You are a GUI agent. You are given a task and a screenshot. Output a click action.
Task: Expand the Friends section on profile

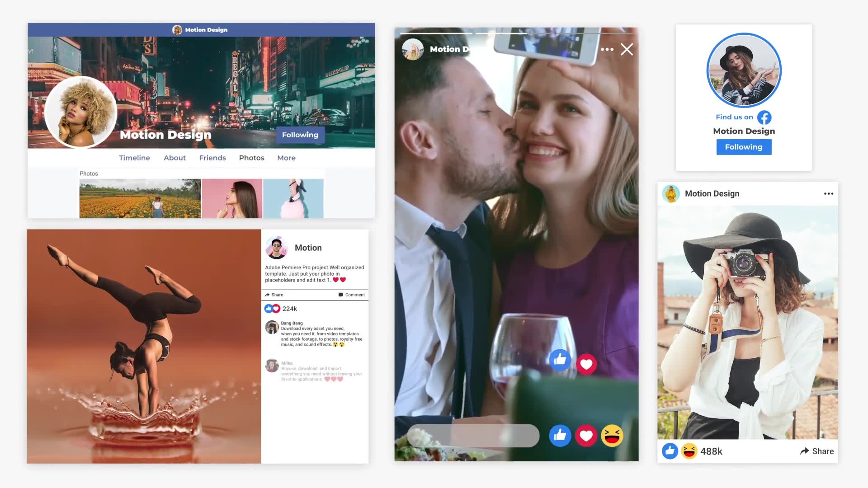[x=212, y=157]
